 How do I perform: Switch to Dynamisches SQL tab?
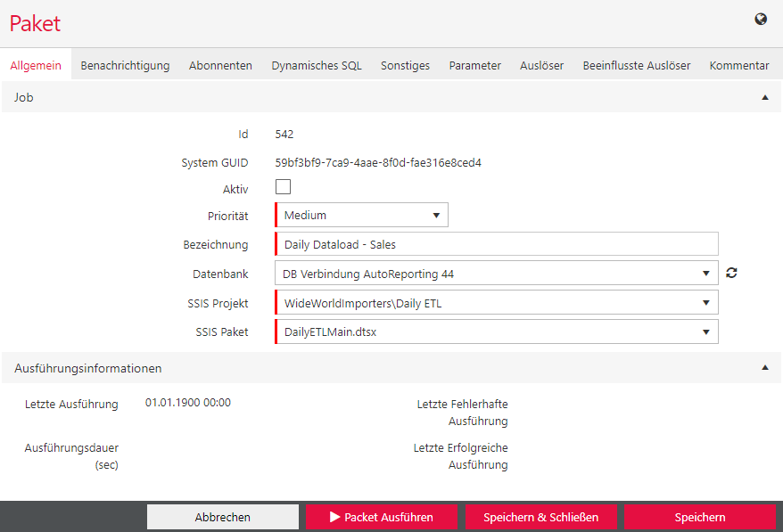(x=317, y=65)
